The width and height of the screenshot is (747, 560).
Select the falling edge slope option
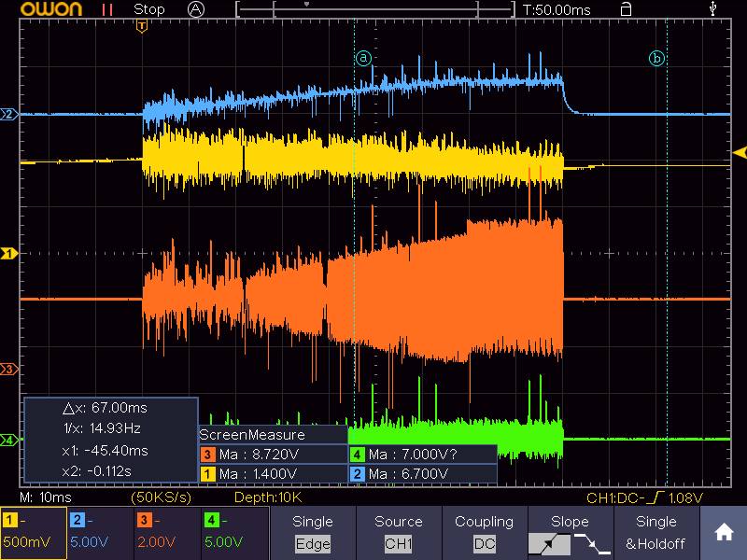[x=592, y=544]
